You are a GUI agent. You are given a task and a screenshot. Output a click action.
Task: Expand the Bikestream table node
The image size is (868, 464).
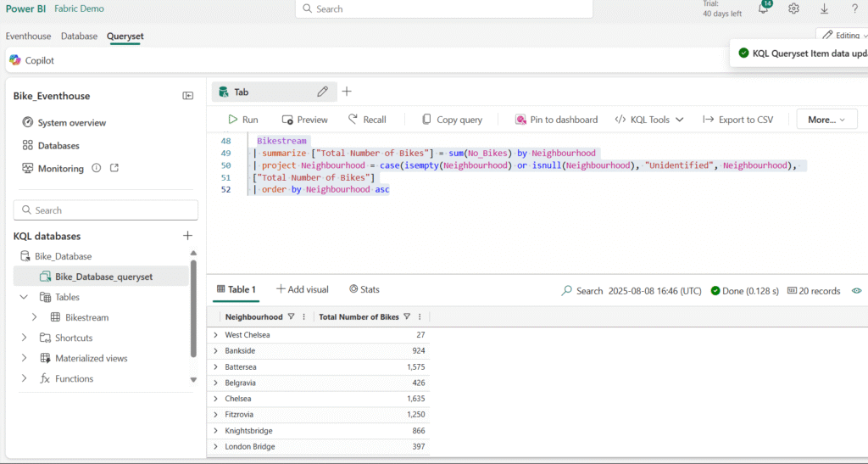tap(34, 317)
